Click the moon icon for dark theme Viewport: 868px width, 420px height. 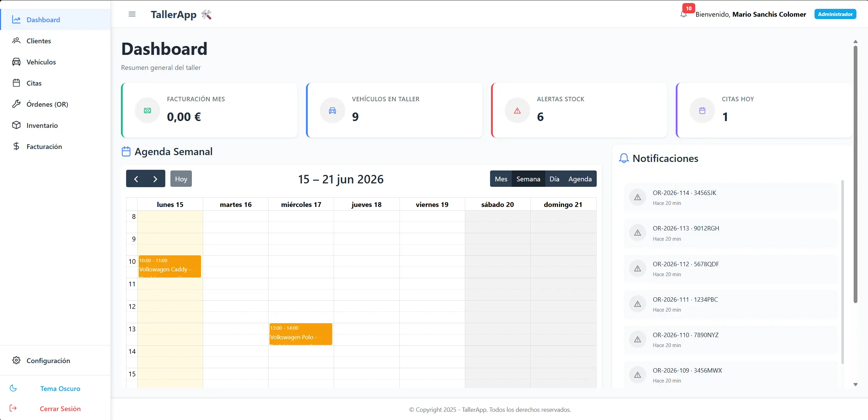click(x=13, y=388)
